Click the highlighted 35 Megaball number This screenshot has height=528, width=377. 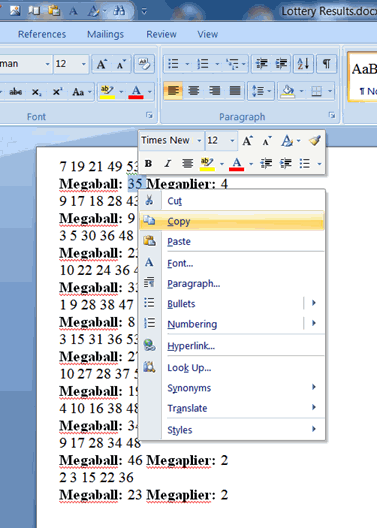coord(135,184)
